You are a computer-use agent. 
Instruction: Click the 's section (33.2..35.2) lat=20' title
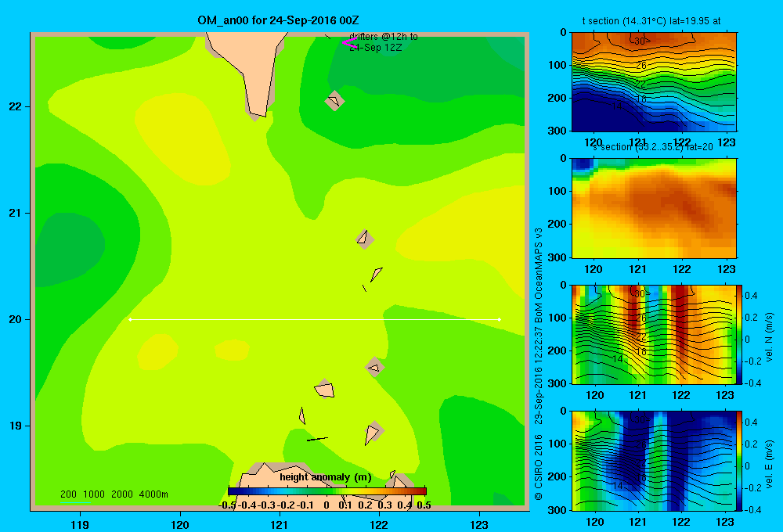[653, 147]
